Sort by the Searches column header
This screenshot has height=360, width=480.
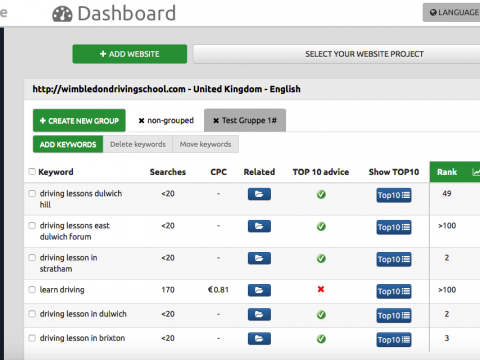pyautogui.click(x=168, y=172)
